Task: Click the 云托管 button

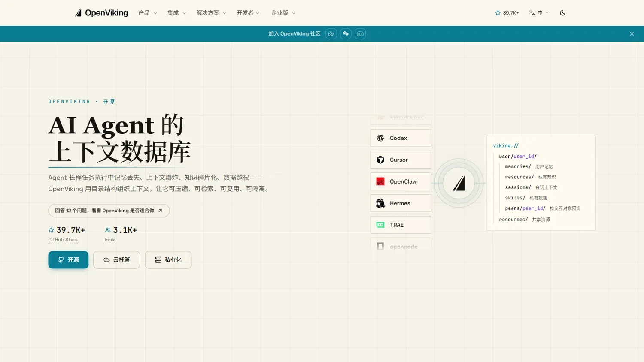Action: tap(117, 260)
